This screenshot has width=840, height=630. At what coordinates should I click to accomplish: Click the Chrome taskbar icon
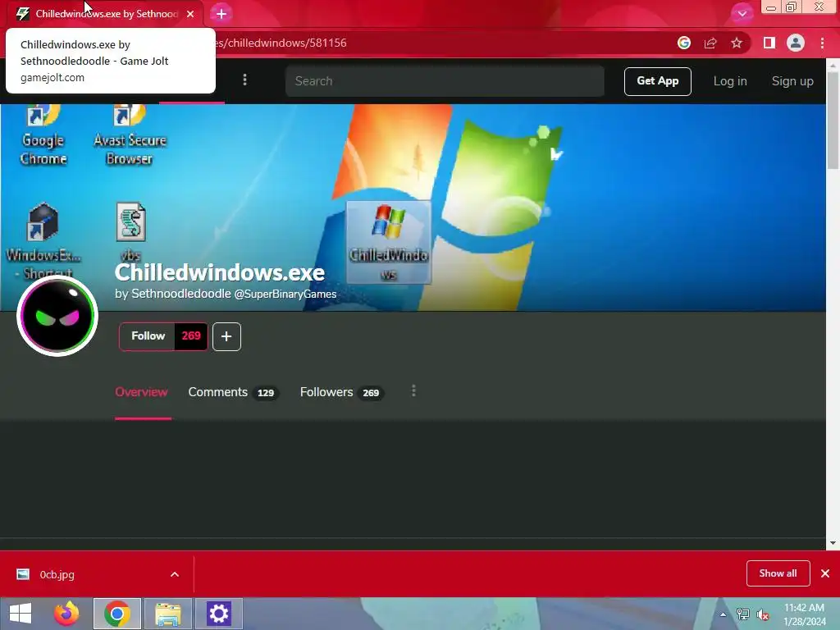(x=117, y=614)
